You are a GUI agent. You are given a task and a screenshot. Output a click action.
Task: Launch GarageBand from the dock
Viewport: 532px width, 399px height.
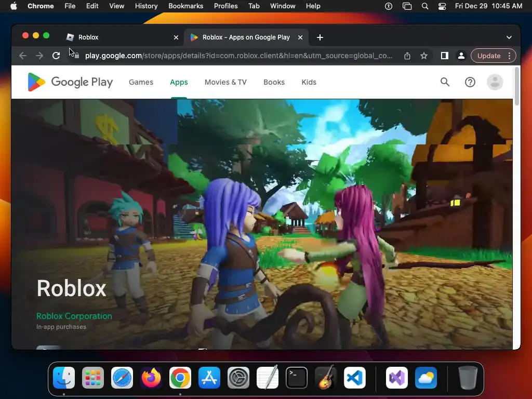(x=326, y=378)
